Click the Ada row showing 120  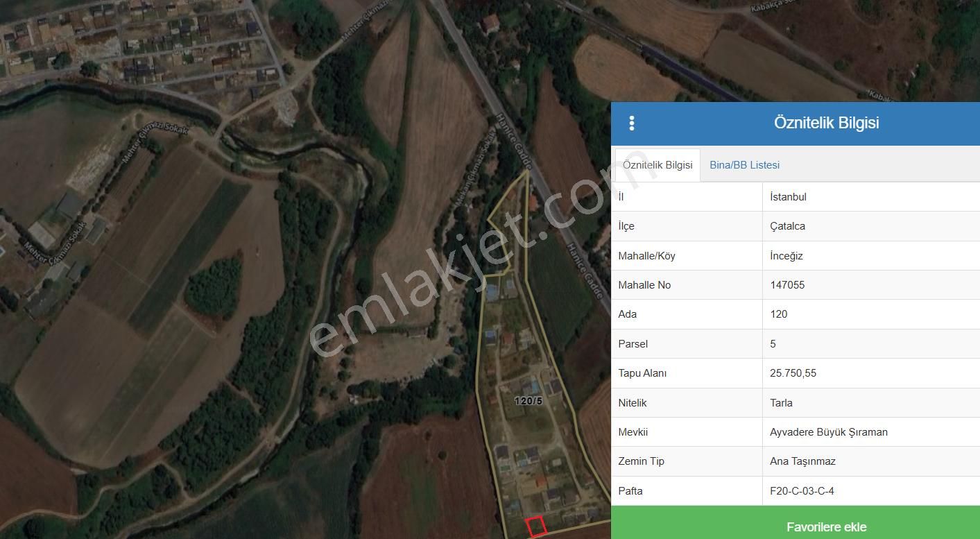point(778,314)
